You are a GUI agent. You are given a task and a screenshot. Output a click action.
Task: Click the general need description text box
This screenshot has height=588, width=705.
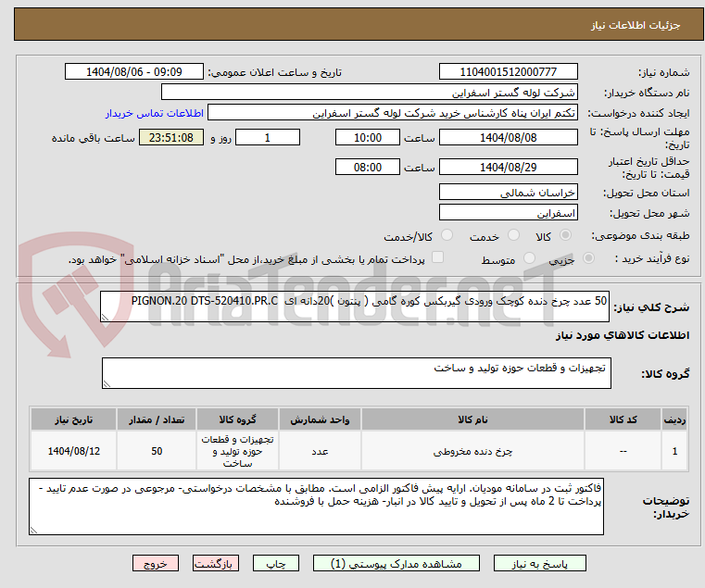tap(355, 307)
